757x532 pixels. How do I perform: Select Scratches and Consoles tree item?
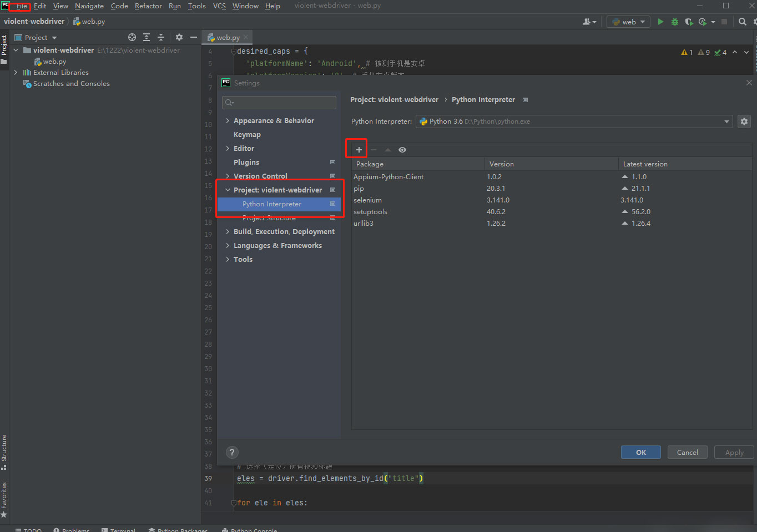click(x=71, y=83)
